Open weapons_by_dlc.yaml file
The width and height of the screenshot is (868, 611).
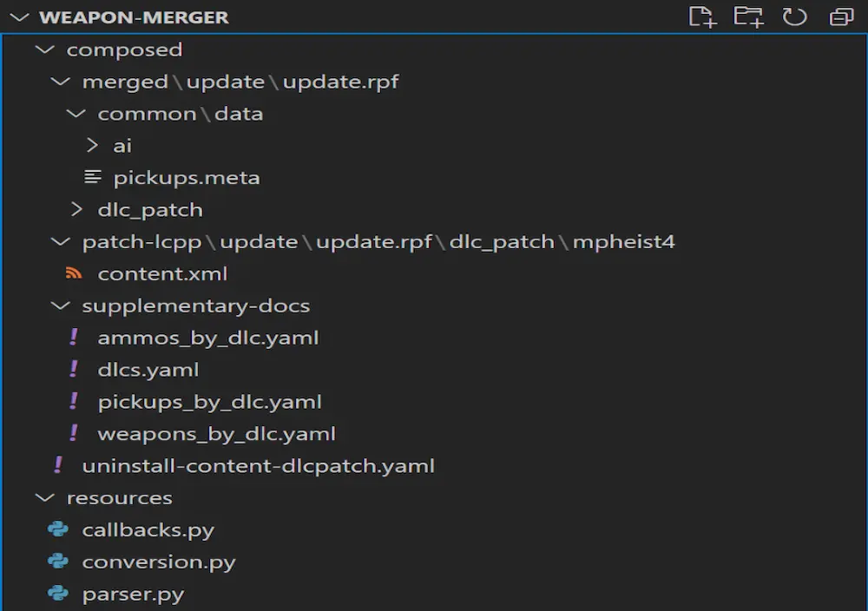coord(216,433)
